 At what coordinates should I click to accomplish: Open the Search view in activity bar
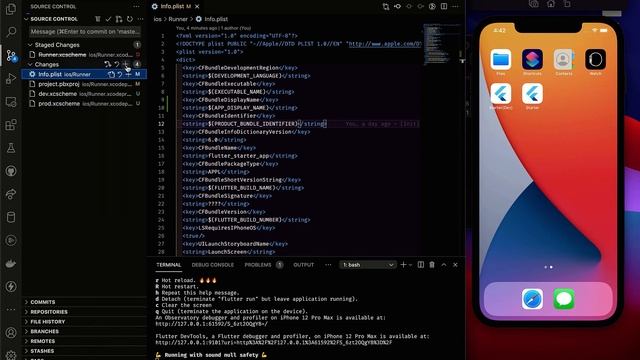pos(11,31)
